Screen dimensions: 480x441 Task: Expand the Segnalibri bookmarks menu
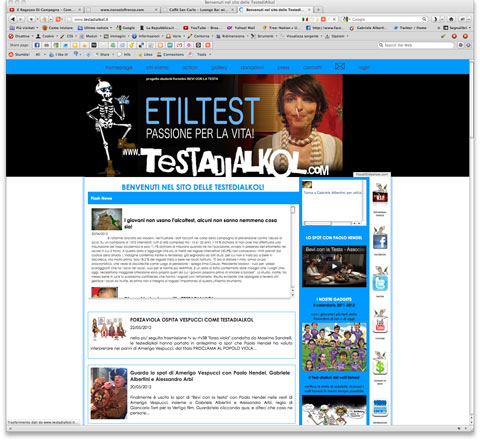[x=457, y=28]
